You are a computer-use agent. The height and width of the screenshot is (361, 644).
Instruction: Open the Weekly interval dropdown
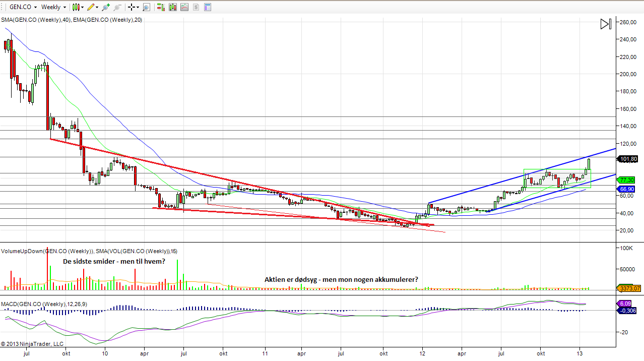(53, 7)
